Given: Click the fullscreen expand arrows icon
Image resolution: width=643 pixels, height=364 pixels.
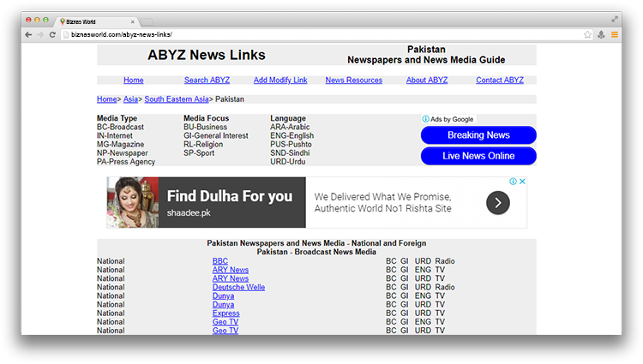Looking at the screenshot, I should 615,19.
